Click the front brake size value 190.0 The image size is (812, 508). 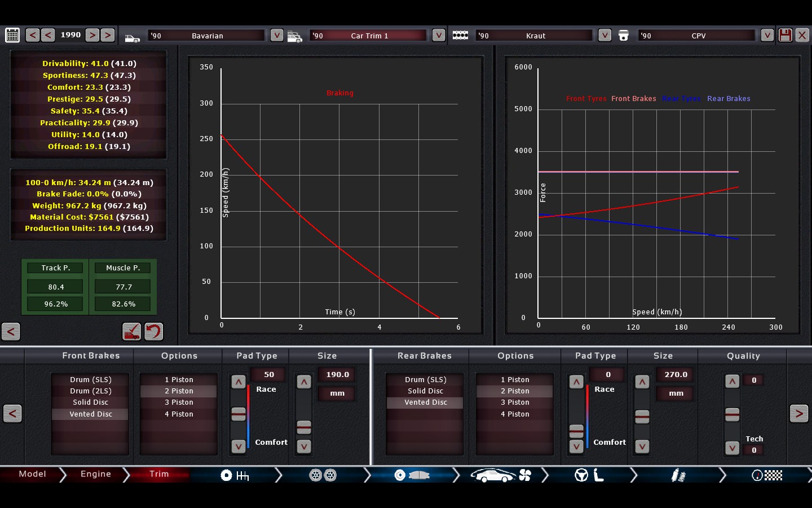pyautogui.click(x=337, y=375)
